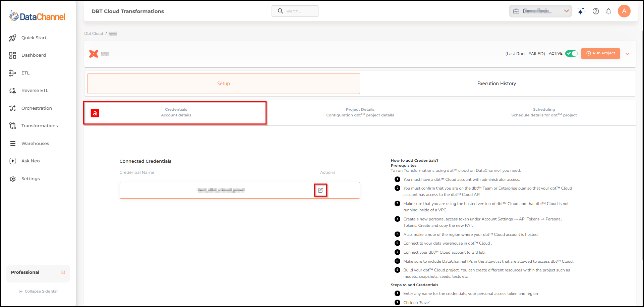Click the Orchestration icon

13,108
